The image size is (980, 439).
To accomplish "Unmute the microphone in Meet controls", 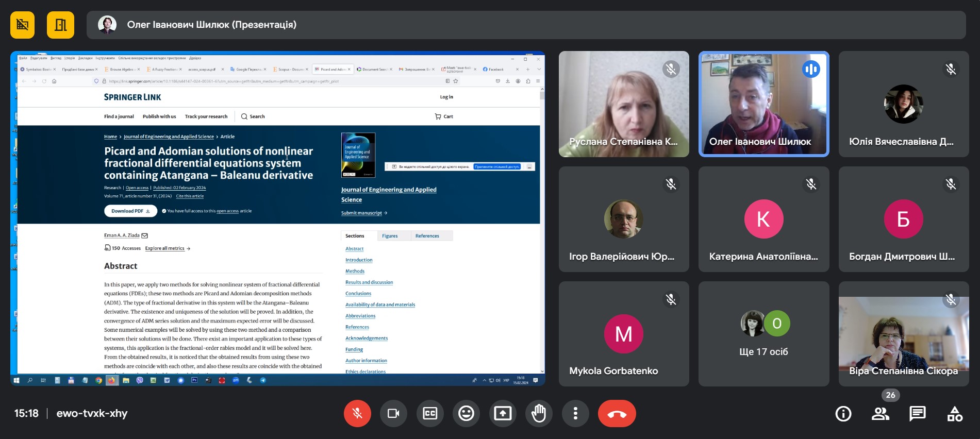I will (x=357, y=413).
